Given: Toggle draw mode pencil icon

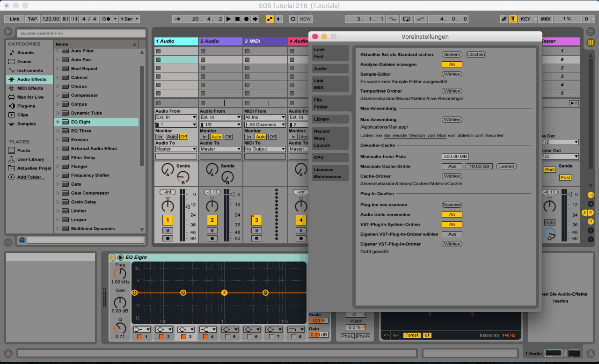Looking at the screenshot, I should tap(504, 19).
